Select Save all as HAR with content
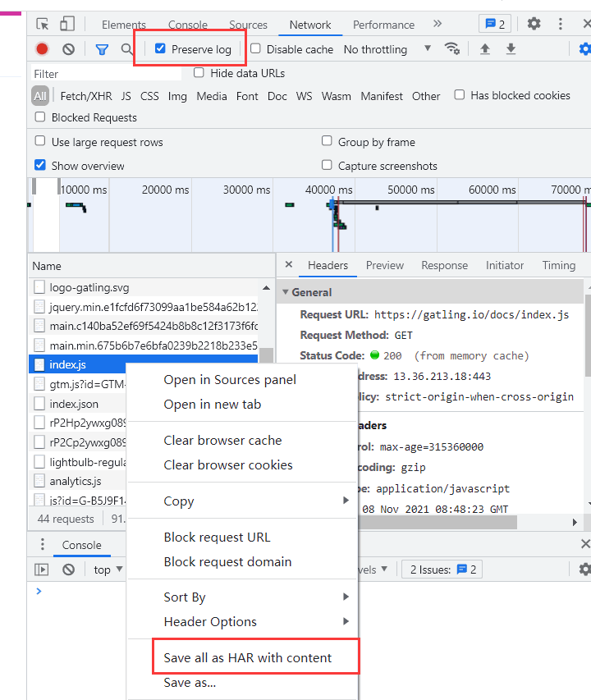 pyautogui.click(x=248, y=657)
